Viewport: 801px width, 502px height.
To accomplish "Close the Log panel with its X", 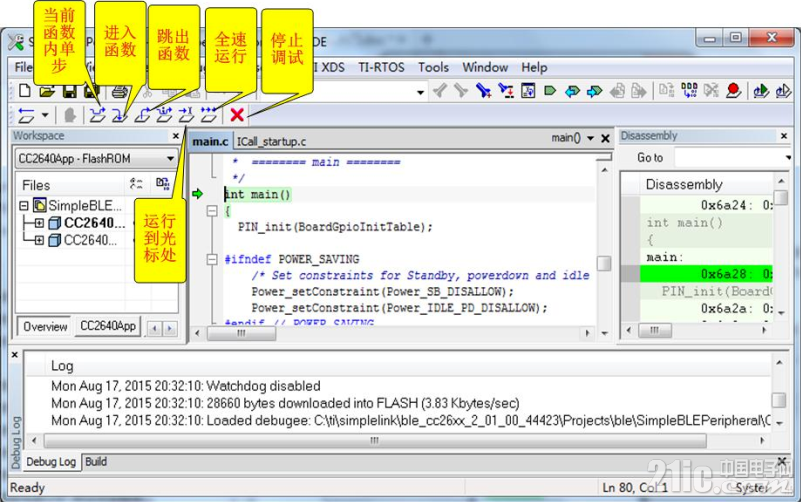I will 14,354.
